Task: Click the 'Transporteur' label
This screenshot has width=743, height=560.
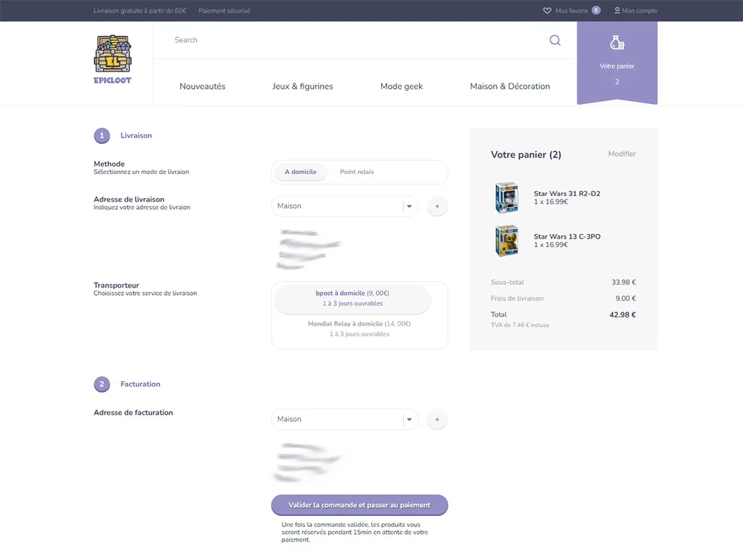Action: coord(116,286)
